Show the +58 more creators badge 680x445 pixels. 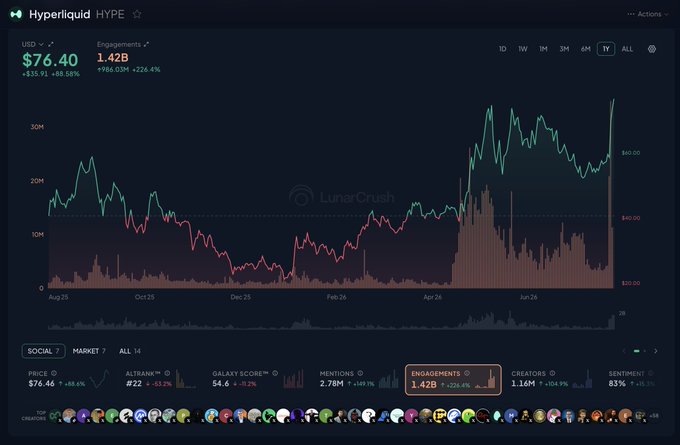click(x=654, y=416)
